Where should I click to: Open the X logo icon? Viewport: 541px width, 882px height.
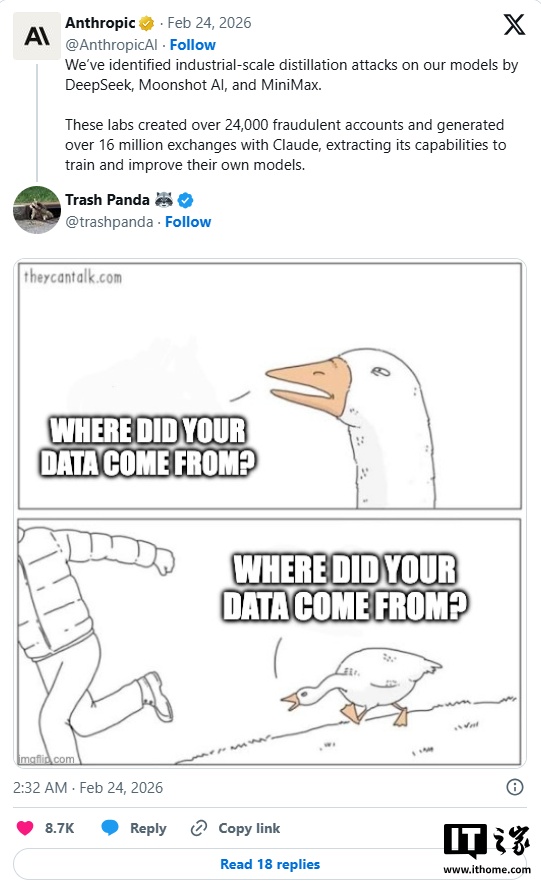coord(513,24)
